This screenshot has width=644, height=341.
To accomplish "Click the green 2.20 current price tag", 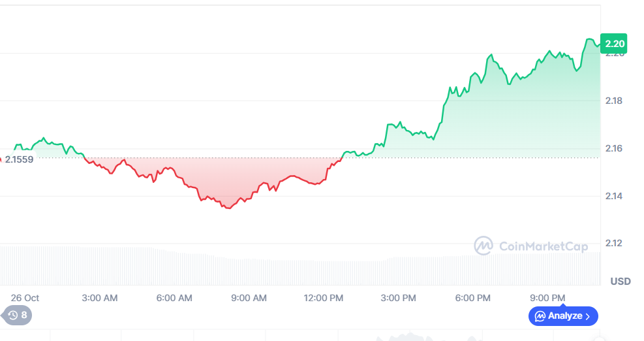I will (x=615, y=44).
